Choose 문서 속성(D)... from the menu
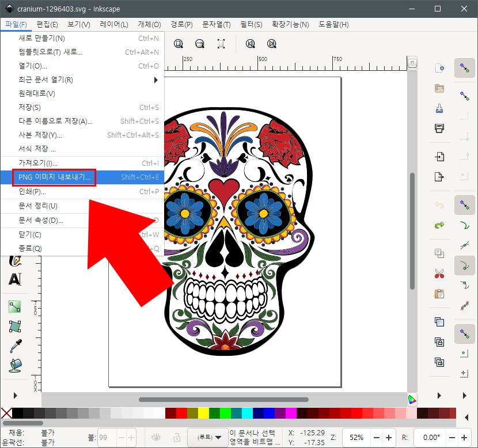The image size is (478, 448). (82, 221)
